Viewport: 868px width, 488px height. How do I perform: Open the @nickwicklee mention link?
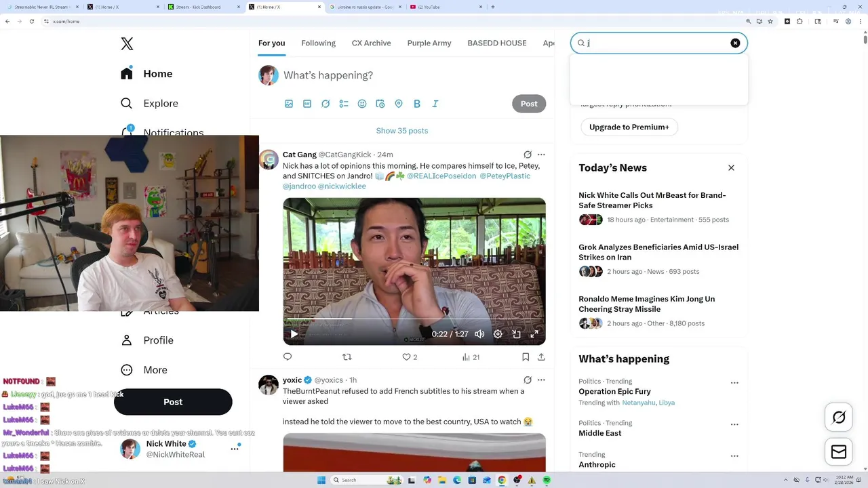342,186
